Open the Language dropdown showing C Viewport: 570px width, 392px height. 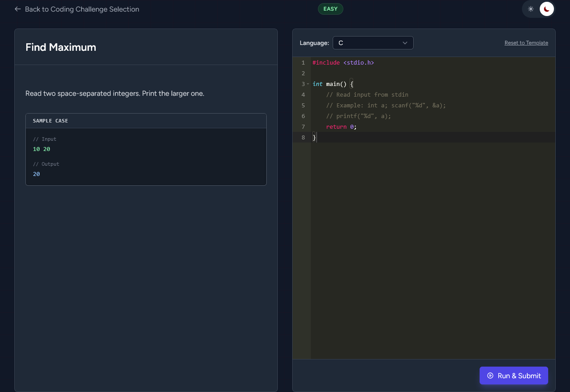(x=373, y=43)
